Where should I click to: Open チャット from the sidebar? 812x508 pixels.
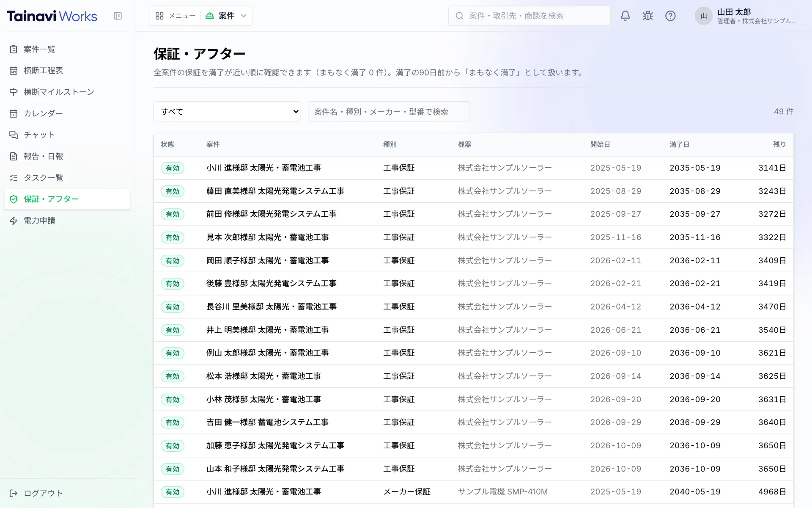[67, 135]
